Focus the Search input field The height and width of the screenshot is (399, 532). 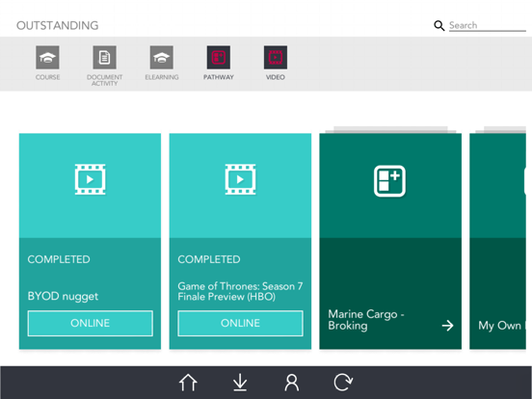[488, 25]
